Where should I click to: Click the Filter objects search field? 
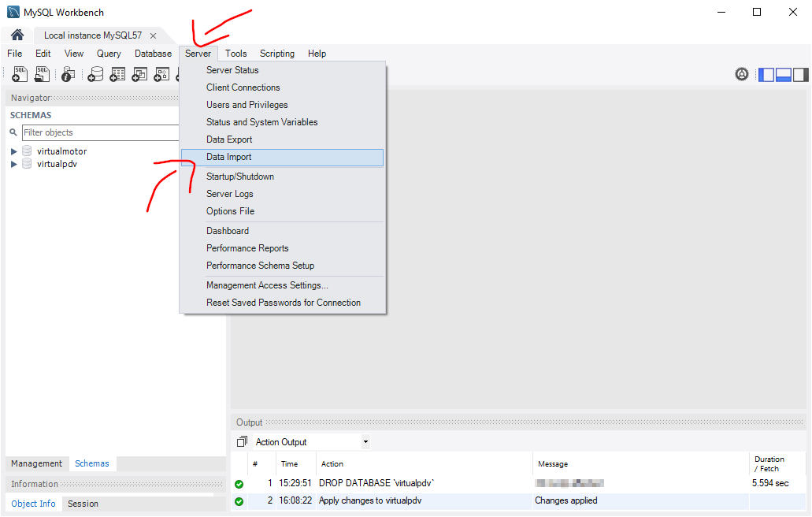pos(101,132)
